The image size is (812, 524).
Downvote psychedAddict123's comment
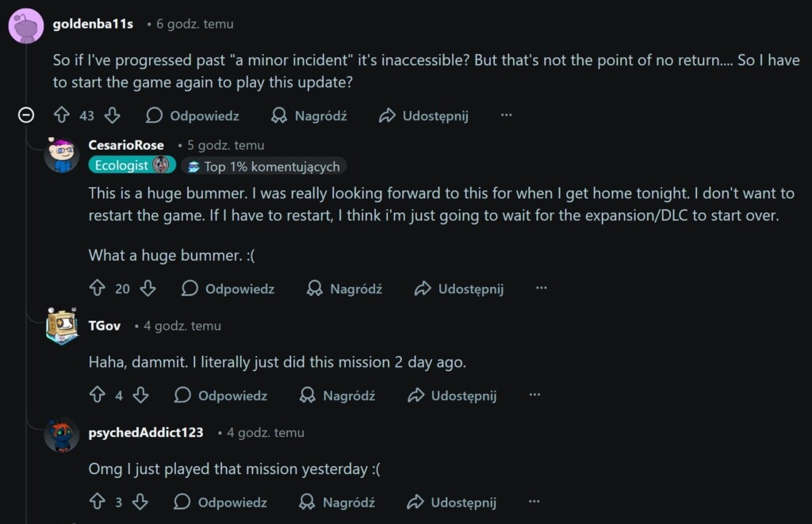pos(141,502)
